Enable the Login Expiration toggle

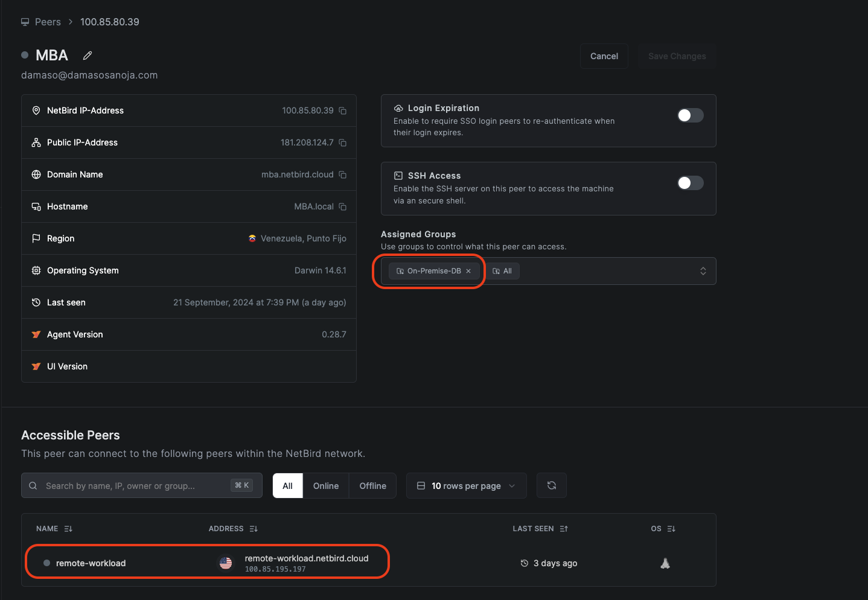[690, 115]
